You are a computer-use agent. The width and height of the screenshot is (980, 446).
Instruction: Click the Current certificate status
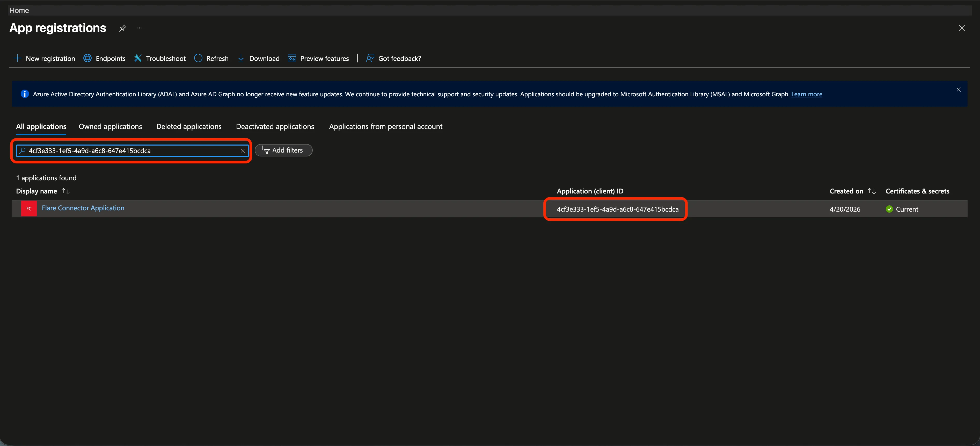point(902,209)
